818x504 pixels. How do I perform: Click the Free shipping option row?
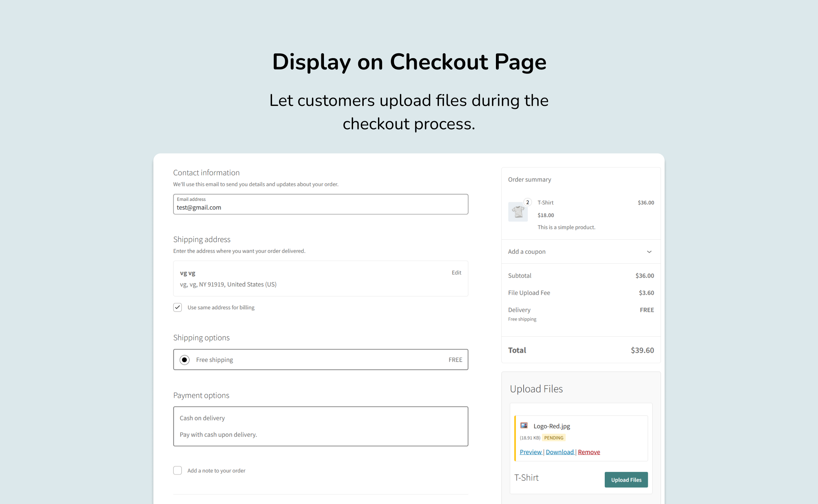coord(321,360)
